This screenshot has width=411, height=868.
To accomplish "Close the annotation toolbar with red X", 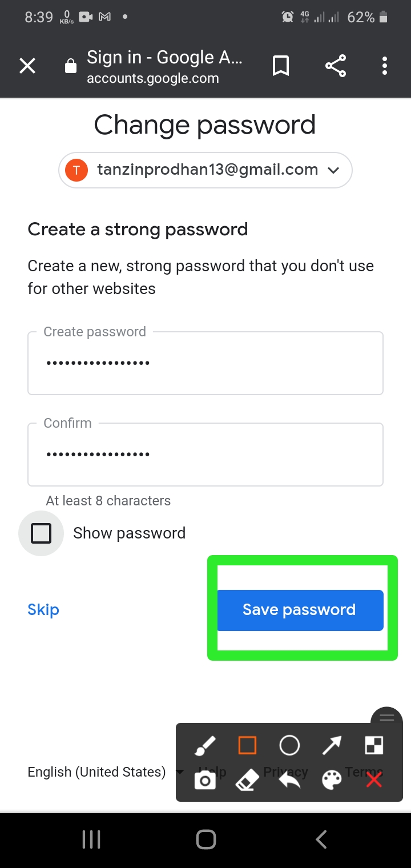I will click(x=374, y=781).
